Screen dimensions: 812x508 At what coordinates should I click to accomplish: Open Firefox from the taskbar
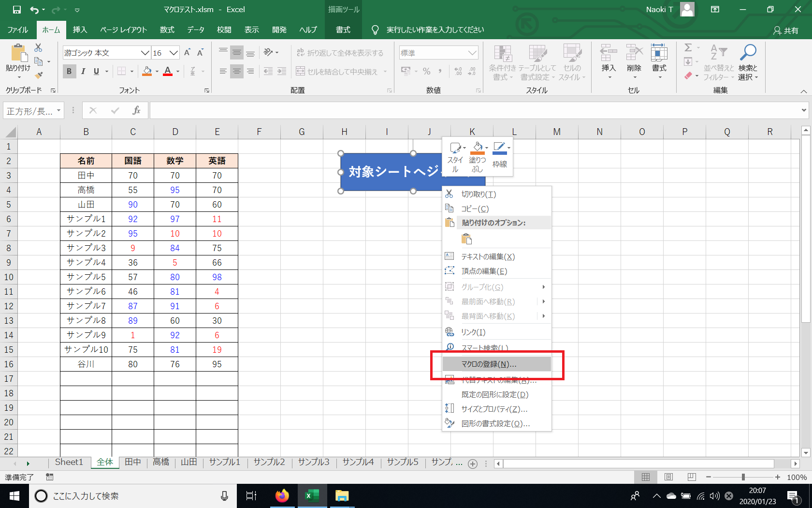pos(282,496)
